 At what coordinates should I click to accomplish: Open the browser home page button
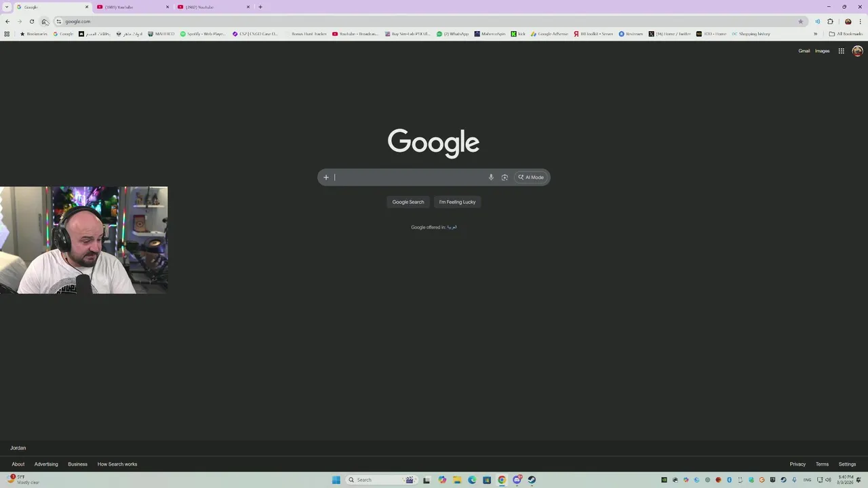point(44,22)
